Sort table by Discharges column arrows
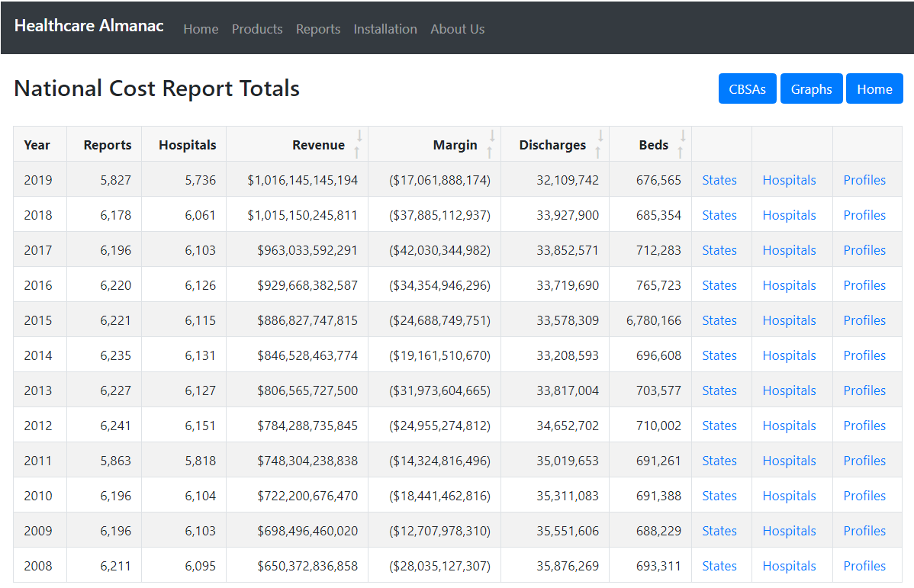Viewport: 914px width, 588px height. point(599,144)
